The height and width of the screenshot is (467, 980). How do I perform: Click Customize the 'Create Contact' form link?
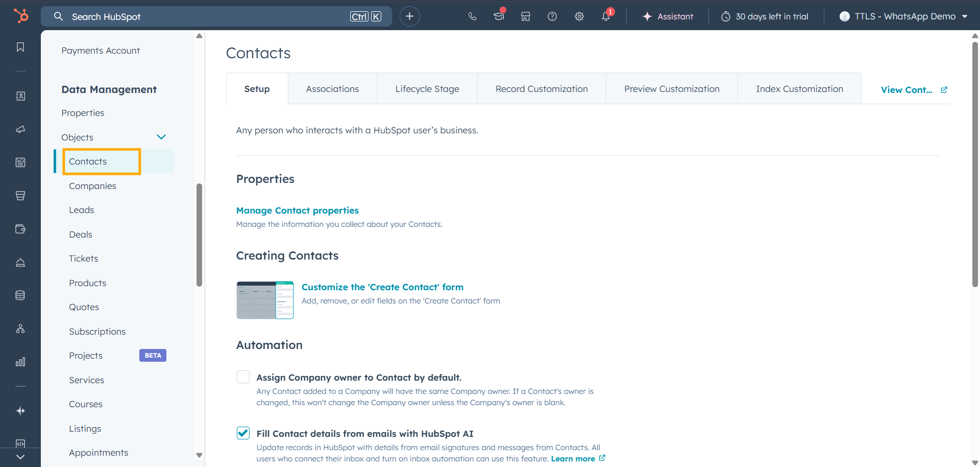(382, 287)
